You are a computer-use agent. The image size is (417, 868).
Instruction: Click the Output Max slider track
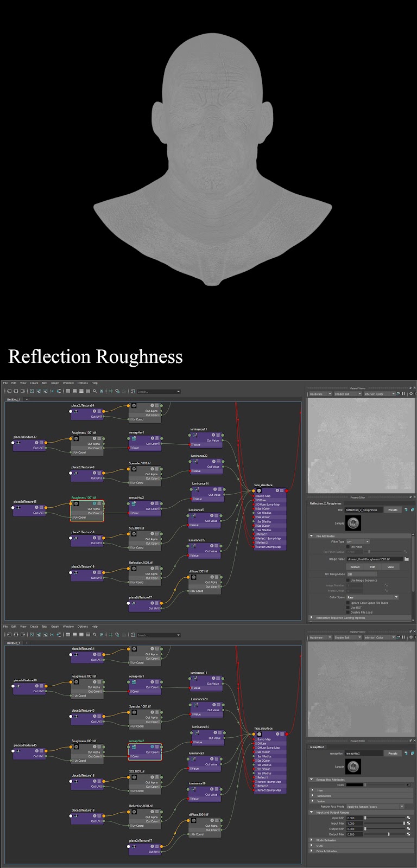(384, 834)
